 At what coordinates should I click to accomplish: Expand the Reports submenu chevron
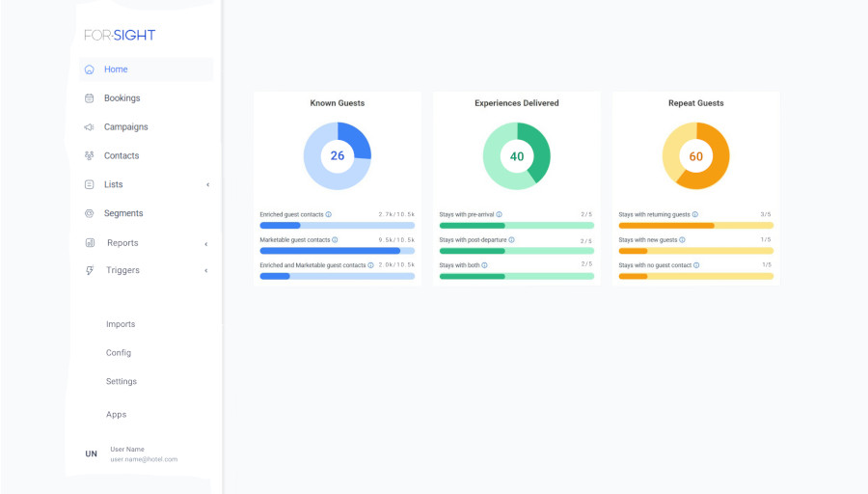click(x=206, y=244)
